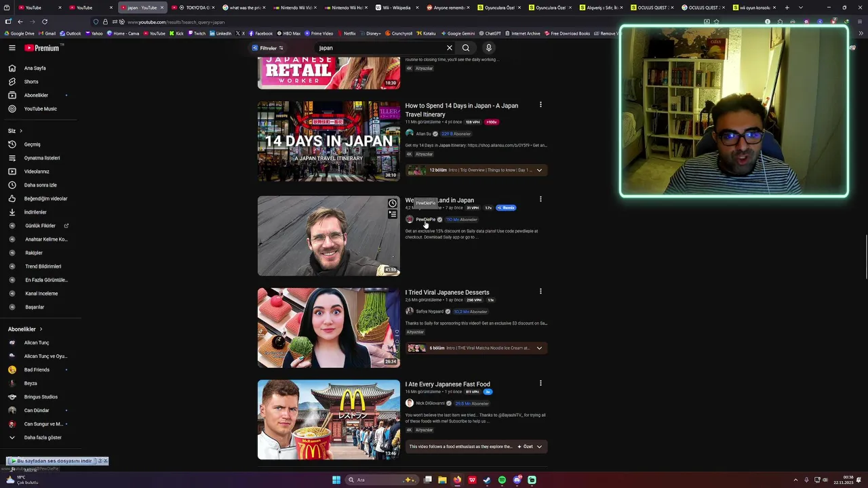
Task: Expand the Abonelikler subscriptions header
Action: click(x=25, y=329)
